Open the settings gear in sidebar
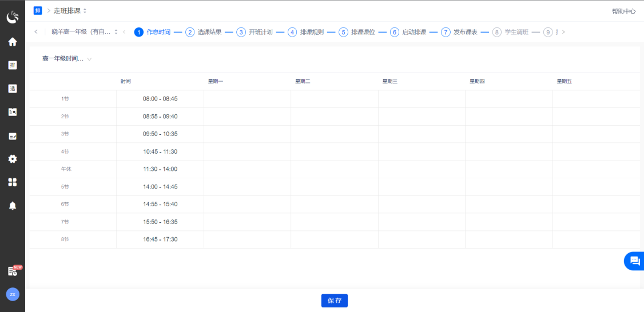 pos(13,159)
